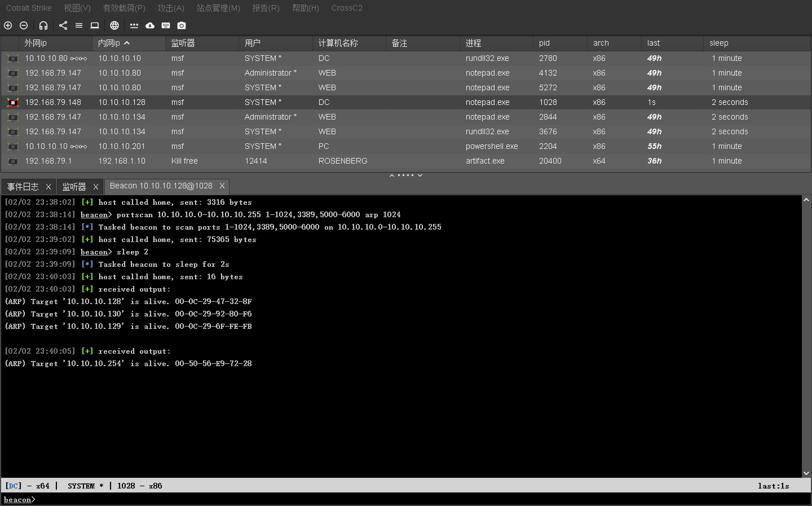
Task: Show targets view using the laptop icon
Action: [x=95, y=25]
